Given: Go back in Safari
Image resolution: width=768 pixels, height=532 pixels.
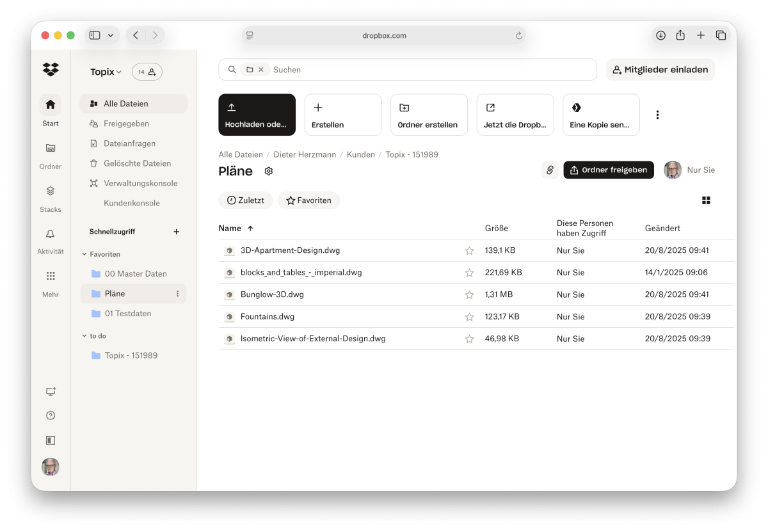Looking at the screenshot, I should pos(136,35).
